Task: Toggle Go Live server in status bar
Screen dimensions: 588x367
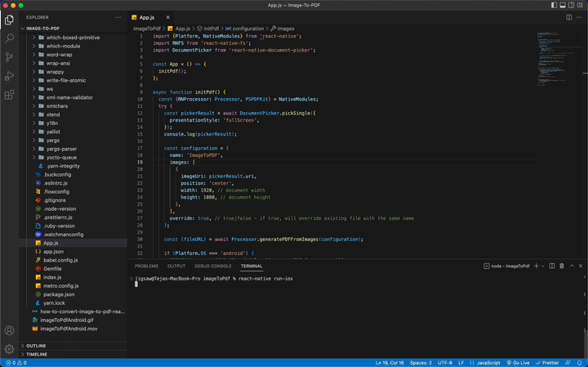Action: click(516, 362)
